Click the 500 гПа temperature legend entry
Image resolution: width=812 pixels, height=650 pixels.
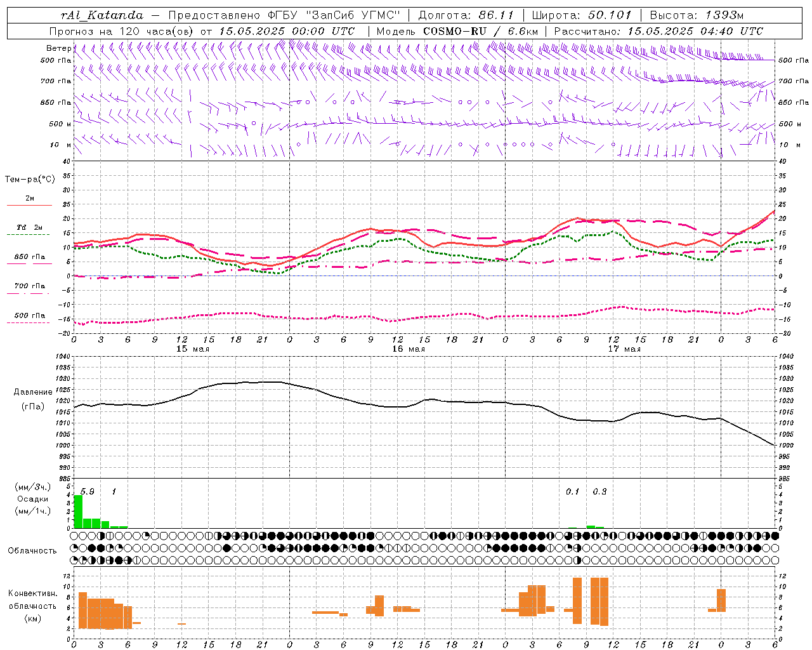point(30,315)
